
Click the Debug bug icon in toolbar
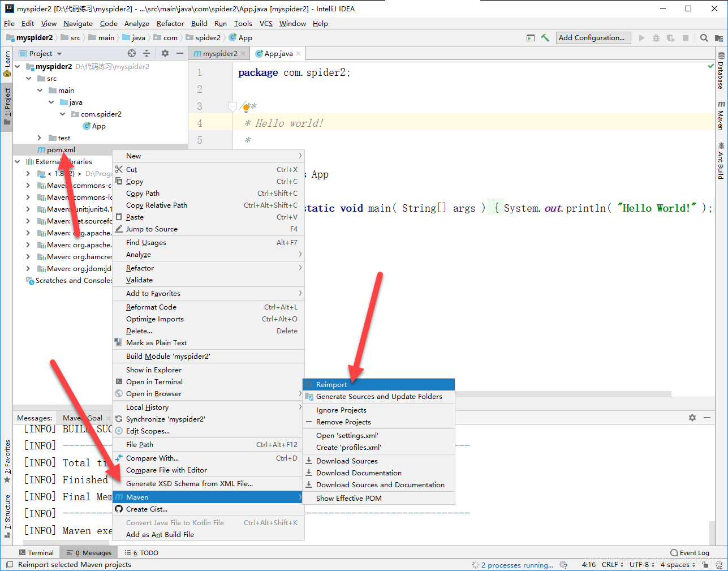(x=656, y=38)
